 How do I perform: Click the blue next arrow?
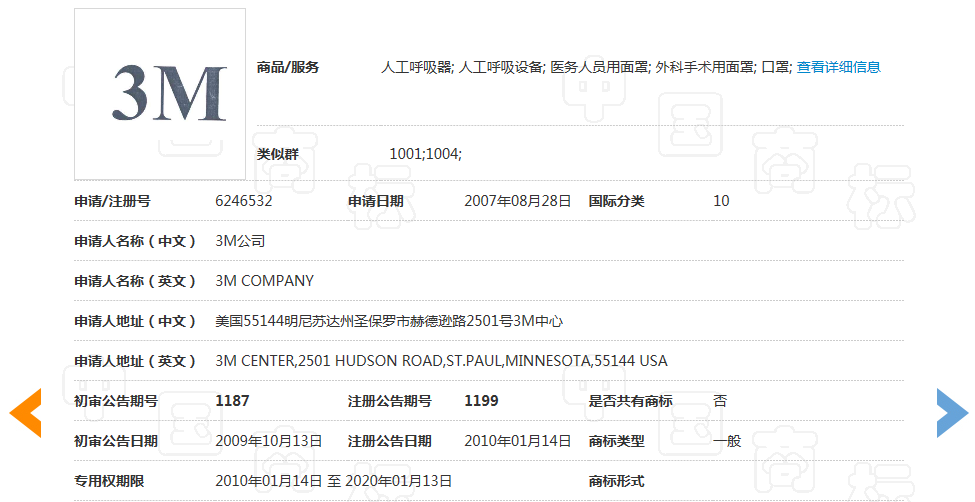[951, 412]
